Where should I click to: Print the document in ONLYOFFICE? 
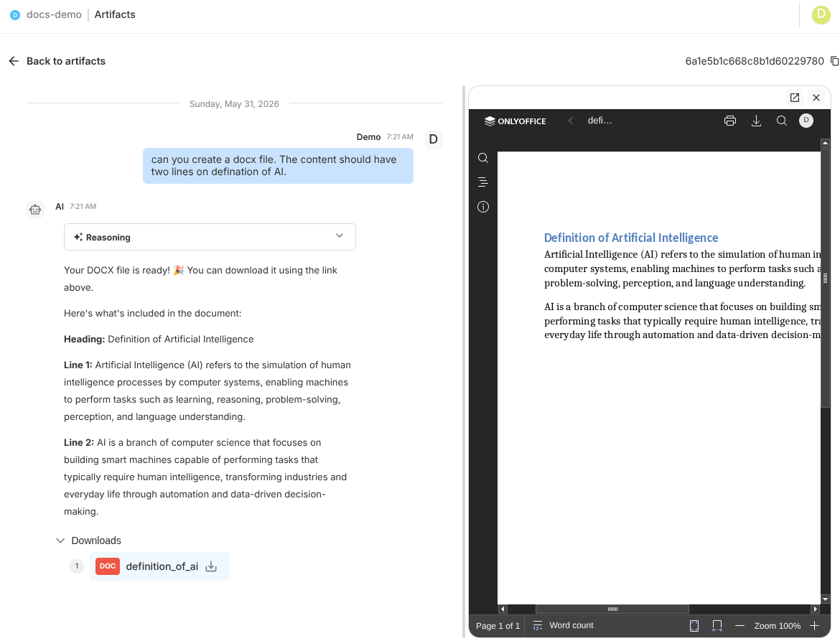[x=729, y=121]
